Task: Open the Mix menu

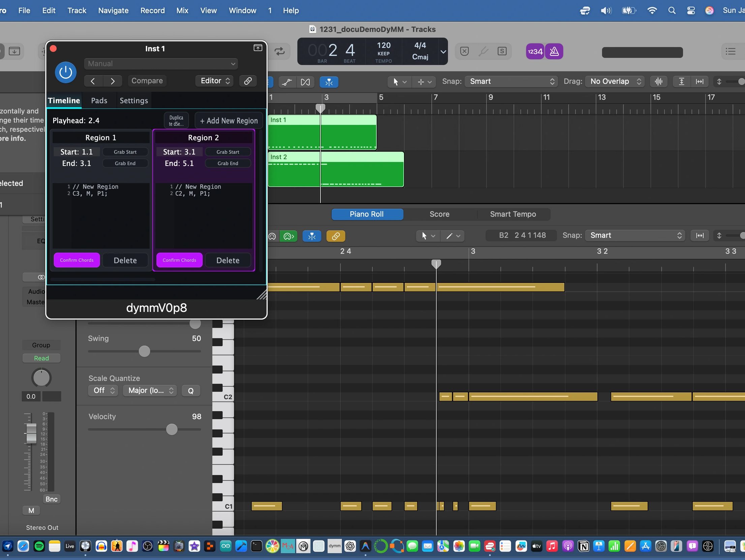Action: [182, 10]
